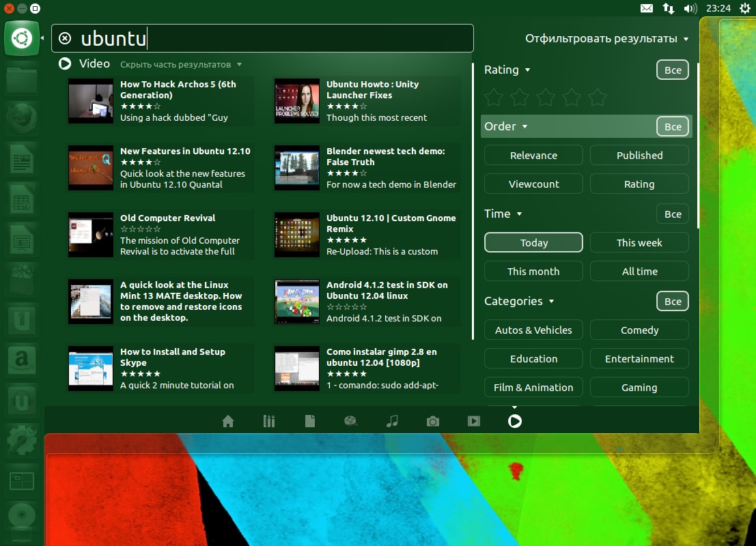Sort results by Viewcount
Viewport: 756px width, 546px height.
(534, 184)
